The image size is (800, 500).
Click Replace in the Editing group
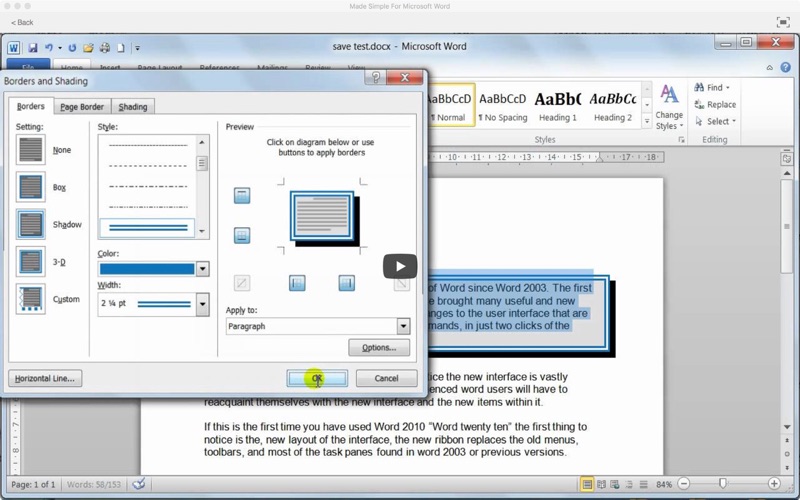[x=715, y=104]
